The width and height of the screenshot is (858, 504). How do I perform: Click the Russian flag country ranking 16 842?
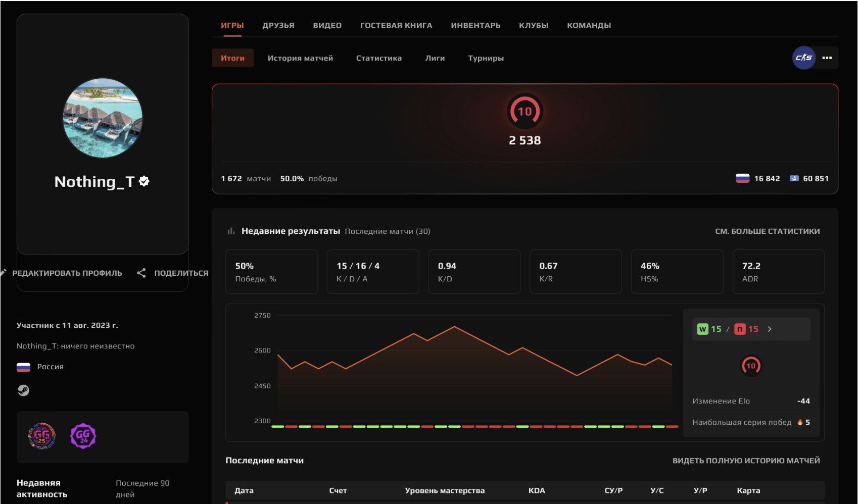pos(758,179)
